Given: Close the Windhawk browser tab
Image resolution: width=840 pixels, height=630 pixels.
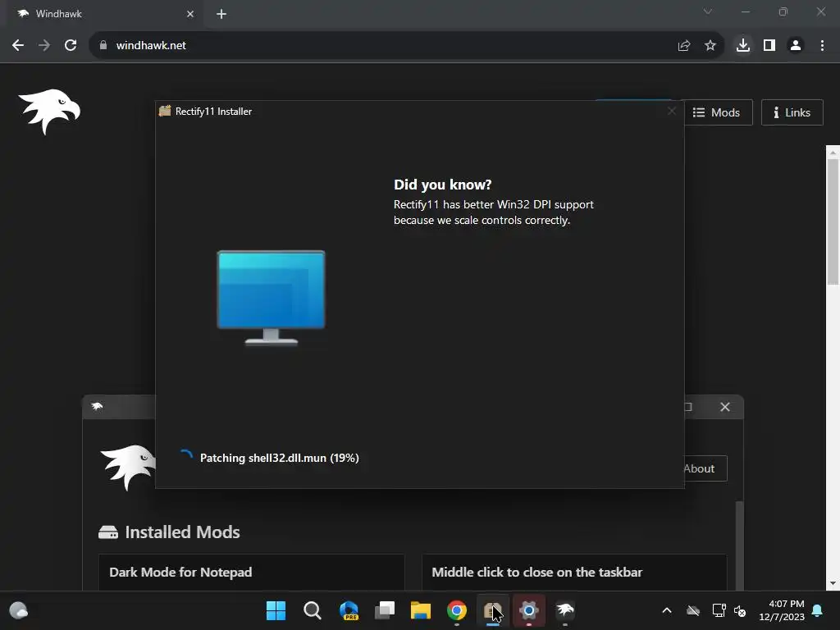Looking at the screenshot, I should pyautogui.click(x=190, y=14).
